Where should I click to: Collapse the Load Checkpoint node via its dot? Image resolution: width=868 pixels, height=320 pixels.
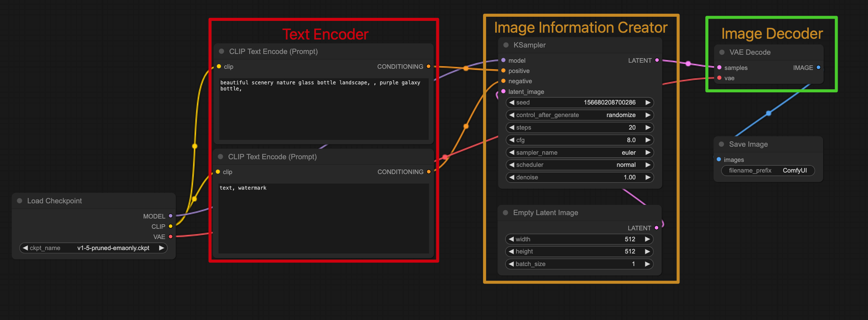19,201
